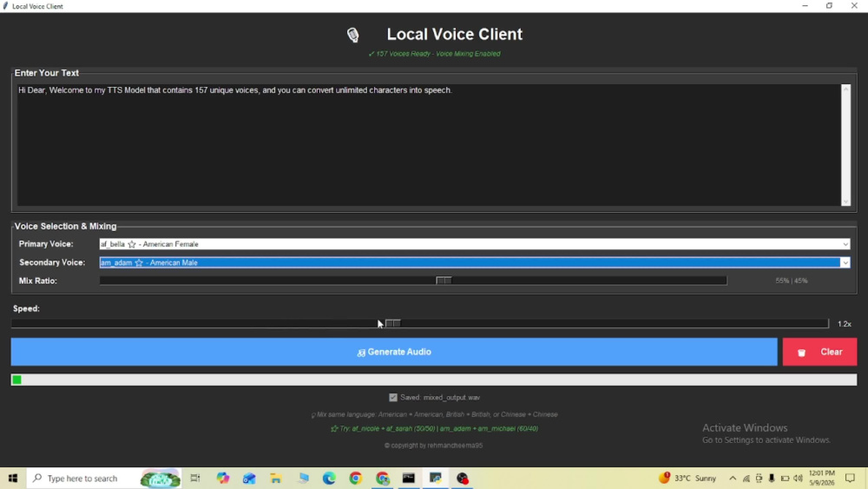Open the Secondary Voice dropdown arrow
868x489 pixels.
click(x=845, y=263)
